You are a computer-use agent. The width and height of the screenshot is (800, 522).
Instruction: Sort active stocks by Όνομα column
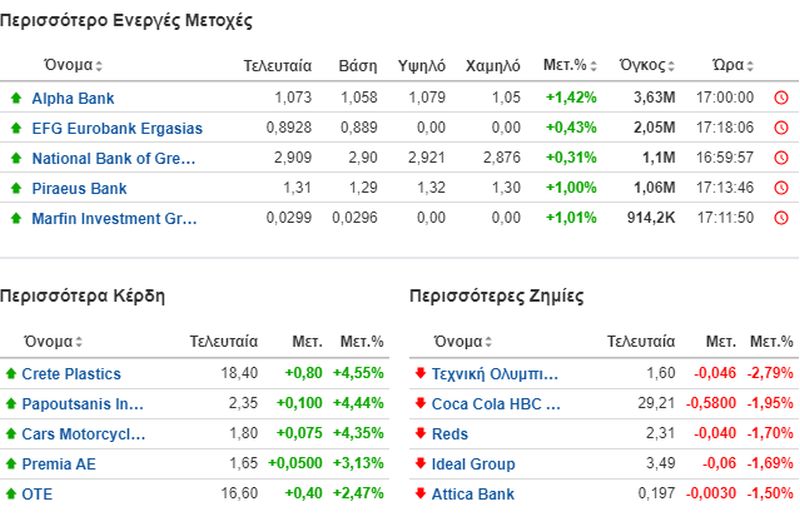click(x=73, y=65)
